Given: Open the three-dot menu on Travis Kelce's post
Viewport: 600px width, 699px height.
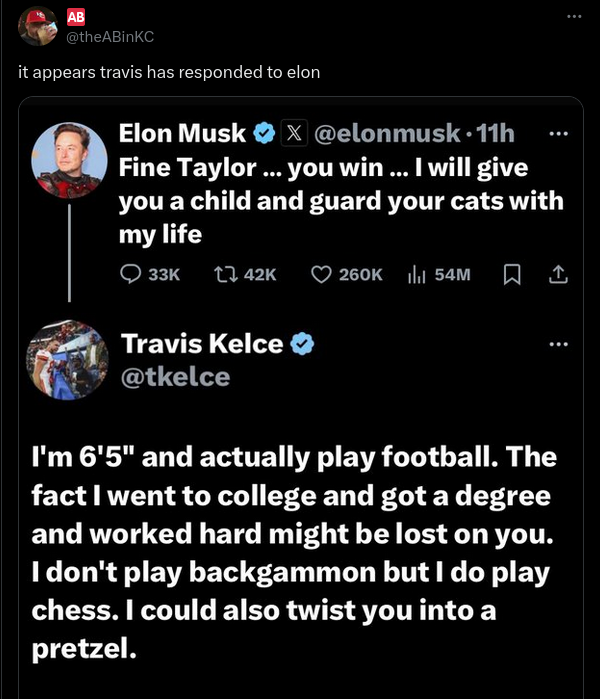Looking at the screenshot, I should (x=559, y=344).
